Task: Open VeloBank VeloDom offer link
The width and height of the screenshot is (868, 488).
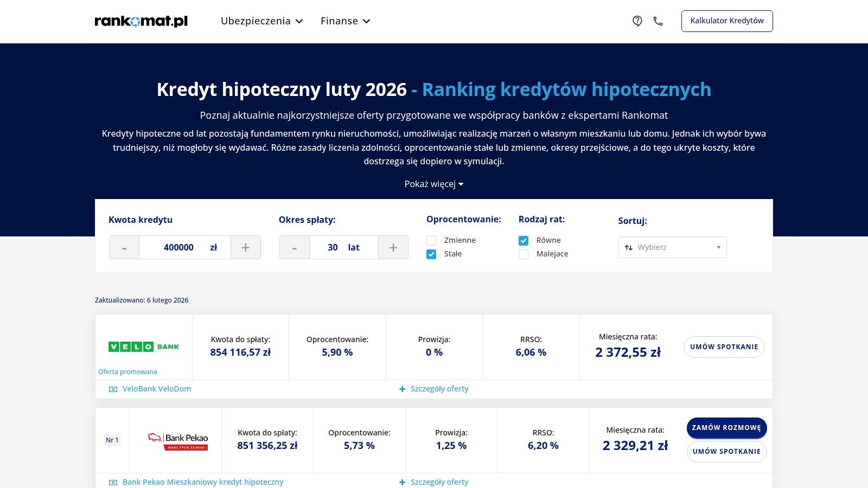Action: pos(157,389)
